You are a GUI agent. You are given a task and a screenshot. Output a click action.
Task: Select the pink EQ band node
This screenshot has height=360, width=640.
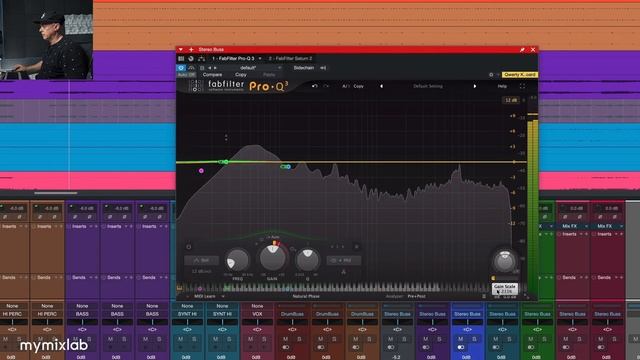click(201, 171)
